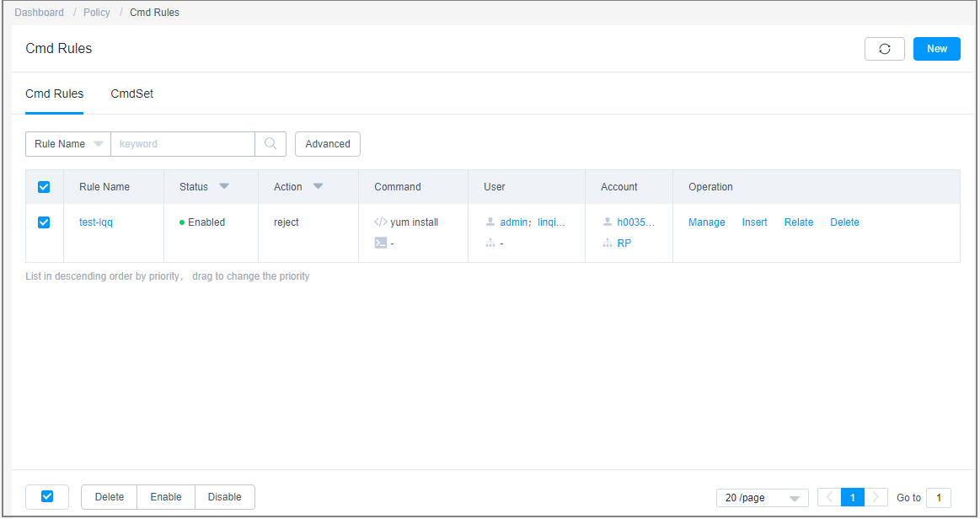Click the bottom Delete button

110,497
